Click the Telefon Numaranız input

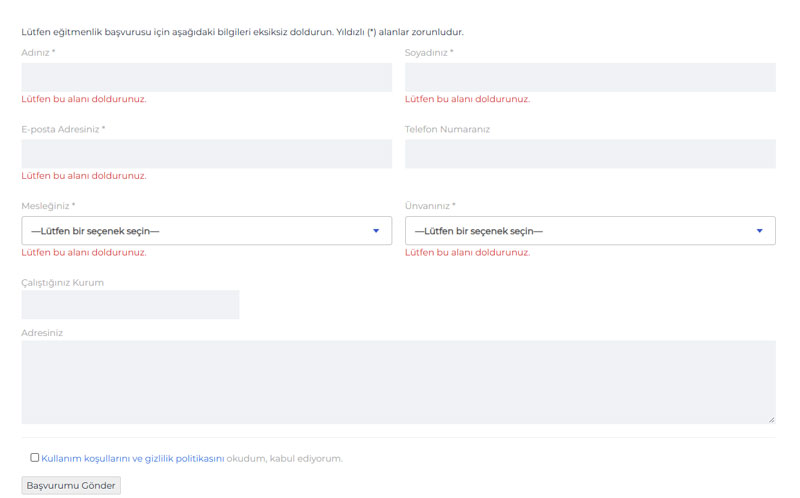(590, 154)
